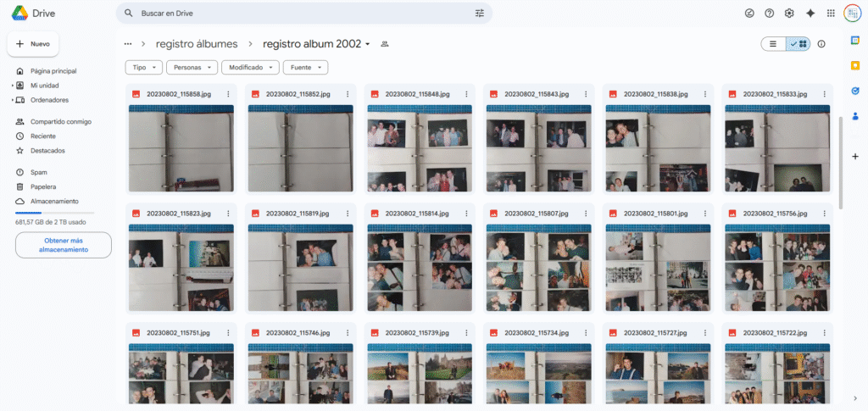Open more options for 20230802_115823.jpg
The height and width of the screenshot is (411, 868).
pyautogui.click(x=228, y=213)
